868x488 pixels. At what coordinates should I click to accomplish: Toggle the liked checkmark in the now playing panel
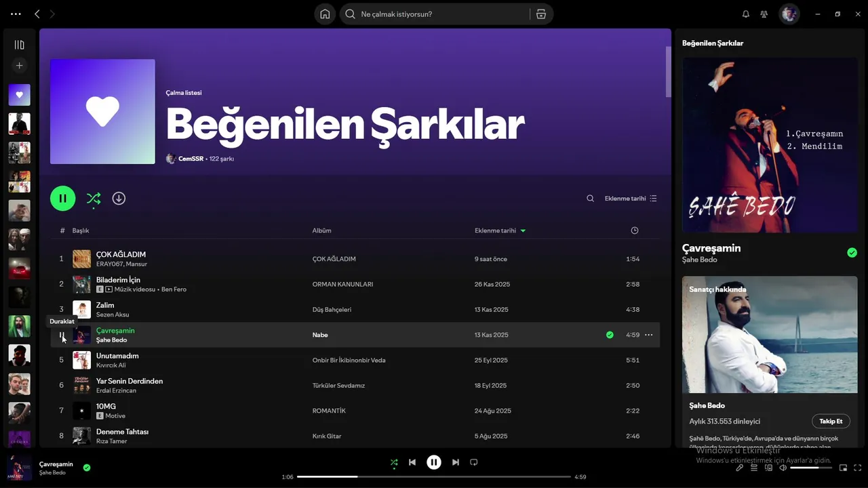pos(852,253)
